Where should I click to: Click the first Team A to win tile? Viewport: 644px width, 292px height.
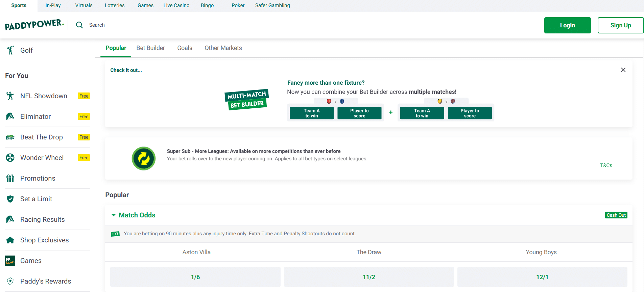pos(312,113)
